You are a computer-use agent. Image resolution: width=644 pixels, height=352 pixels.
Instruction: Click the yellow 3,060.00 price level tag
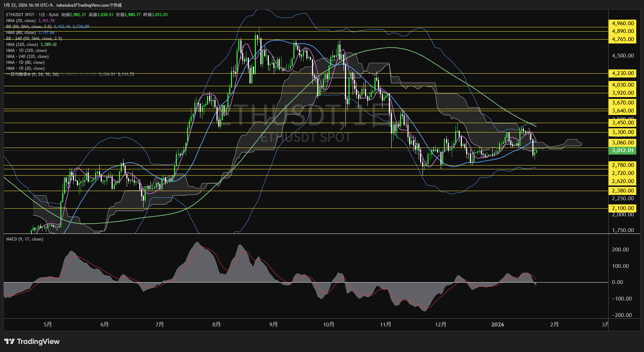coord(623,143)
